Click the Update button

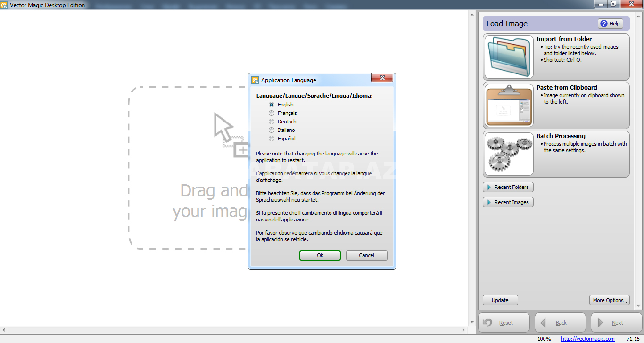500,300
